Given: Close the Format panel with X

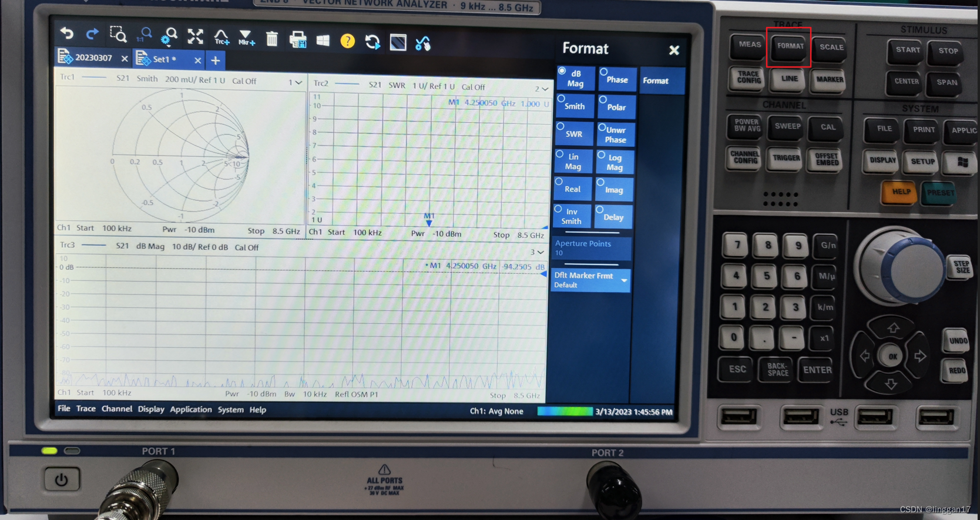Looking at the screenshot, I should coord(674,51).
